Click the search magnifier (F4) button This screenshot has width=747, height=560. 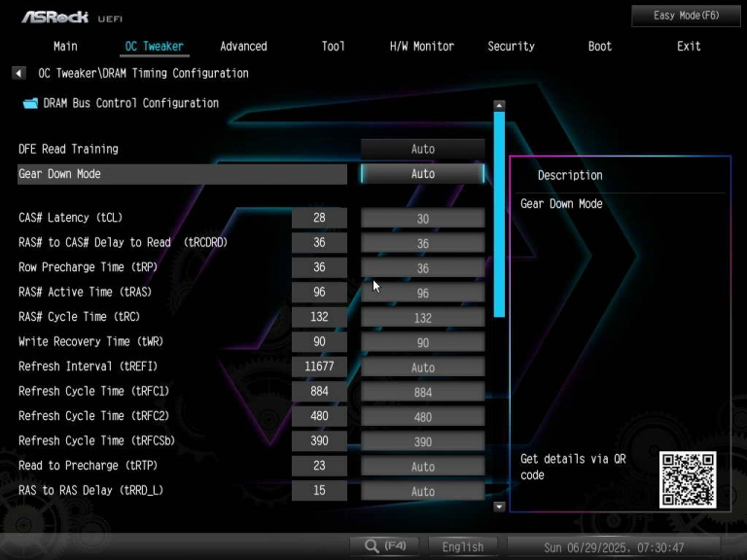click(384, 546)
